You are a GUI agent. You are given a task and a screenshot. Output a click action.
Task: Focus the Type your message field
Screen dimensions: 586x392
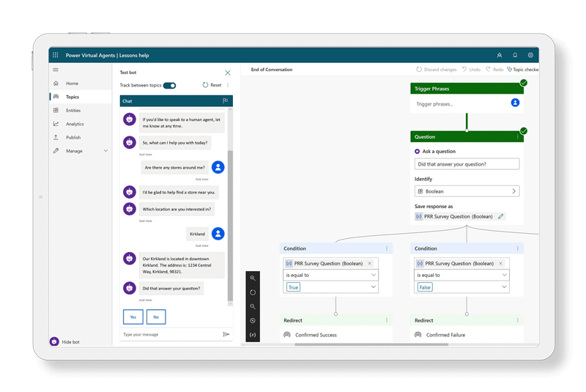point(171,334)
